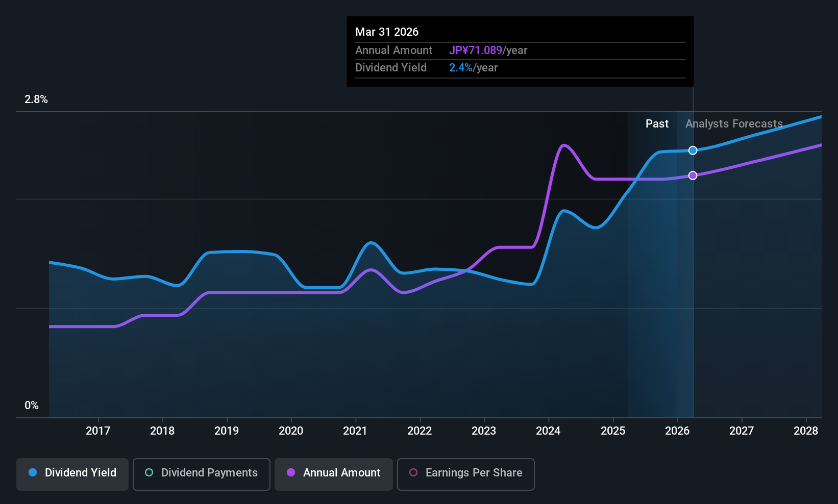This screenshot has width=838, height=504.
Task: Select the purple annual amount data point marker
Action: (693, 175)
